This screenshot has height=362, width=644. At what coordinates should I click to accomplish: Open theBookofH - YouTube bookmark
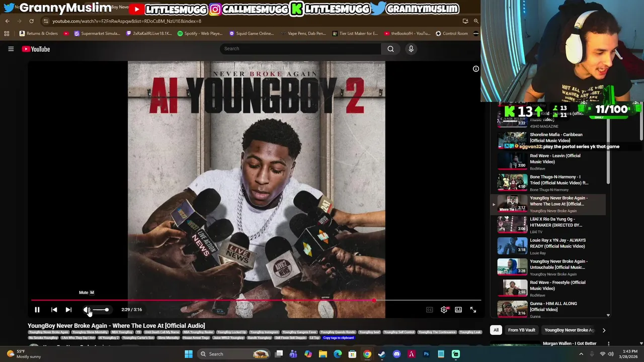coord(407,34)
